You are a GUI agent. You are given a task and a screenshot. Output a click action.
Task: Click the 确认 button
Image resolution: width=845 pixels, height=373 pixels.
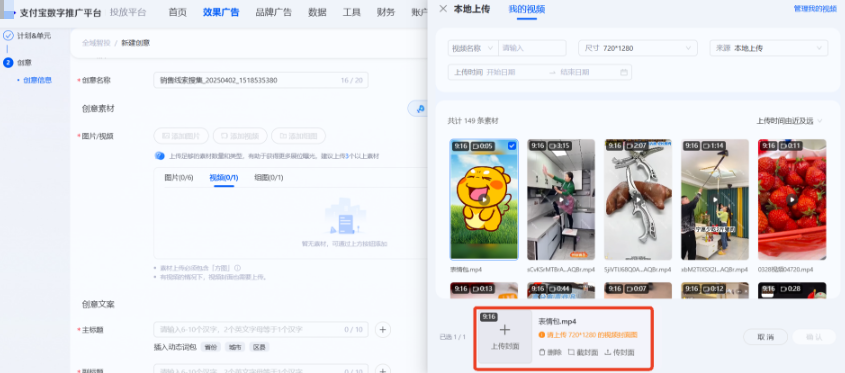tap(814, 337)
